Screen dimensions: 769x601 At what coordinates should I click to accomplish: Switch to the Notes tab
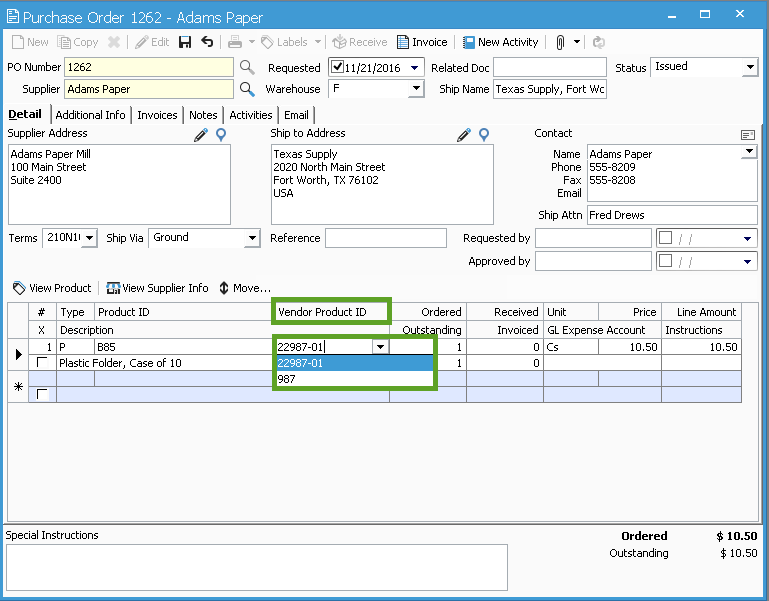(x=203, y=115)
